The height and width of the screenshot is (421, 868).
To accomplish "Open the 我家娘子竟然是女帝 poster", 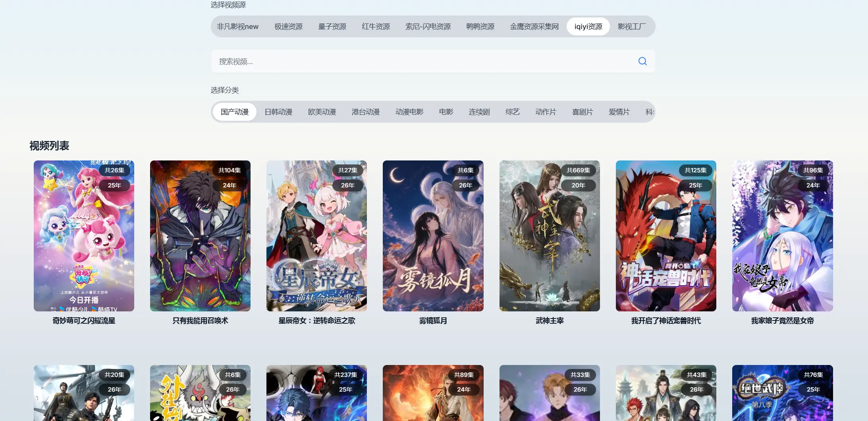I will [x=783, y=236].
